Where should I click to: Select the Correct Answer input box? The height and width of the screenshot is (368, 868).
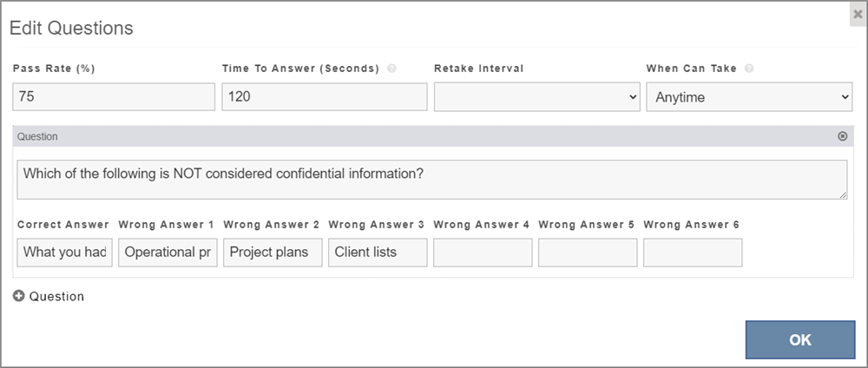(x=65, y=253)
